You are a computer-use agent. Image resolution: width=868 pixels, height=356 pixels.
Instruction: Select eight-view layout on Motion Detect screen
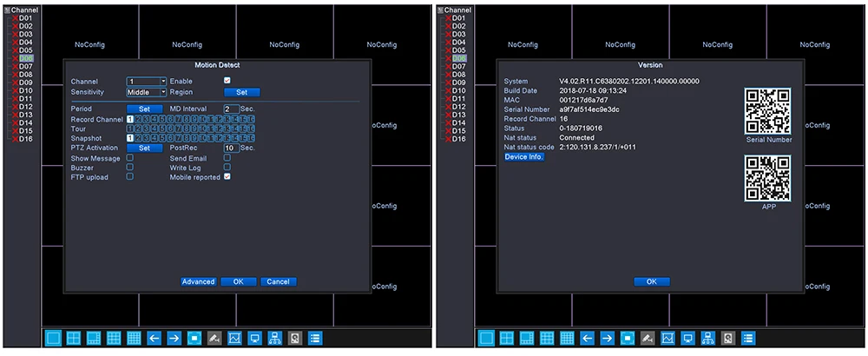coord(94,338)
